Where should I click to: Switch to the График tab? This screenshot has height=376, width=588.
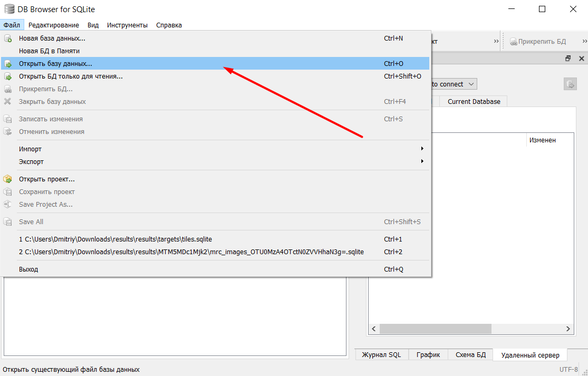pyautogui.click(x=428, y=354)
